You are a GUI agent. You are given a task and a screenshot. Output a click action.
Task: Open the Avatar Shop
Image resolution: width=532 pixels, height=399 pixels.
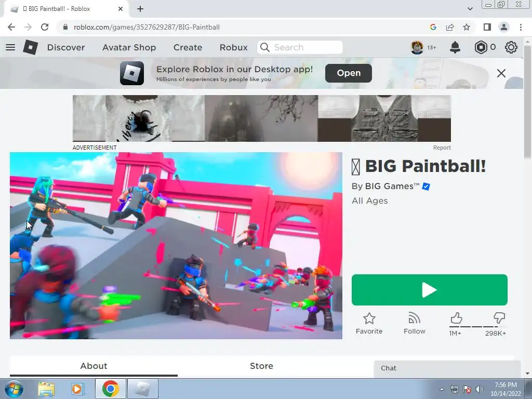129,47
